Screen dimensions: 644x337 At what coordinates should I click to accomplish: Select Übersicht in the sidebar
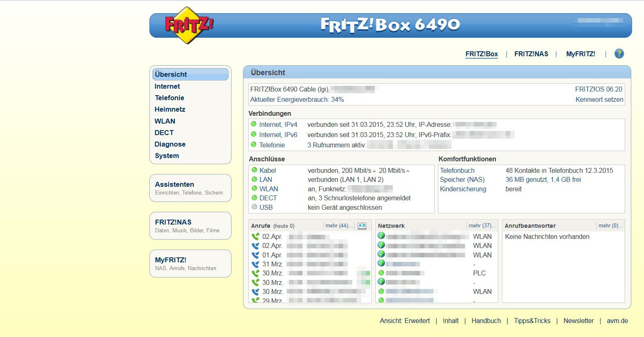(190, 74)
